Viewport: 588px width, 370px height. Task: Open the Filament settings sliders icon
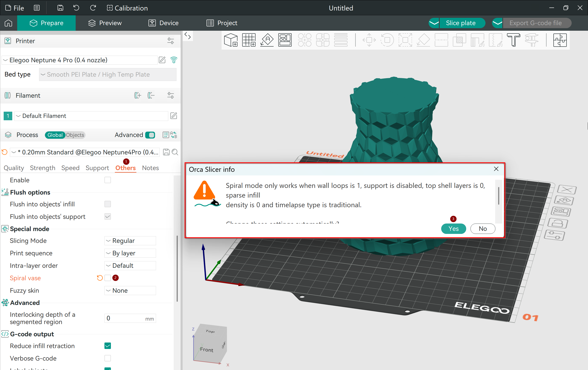tap(170, 95)
